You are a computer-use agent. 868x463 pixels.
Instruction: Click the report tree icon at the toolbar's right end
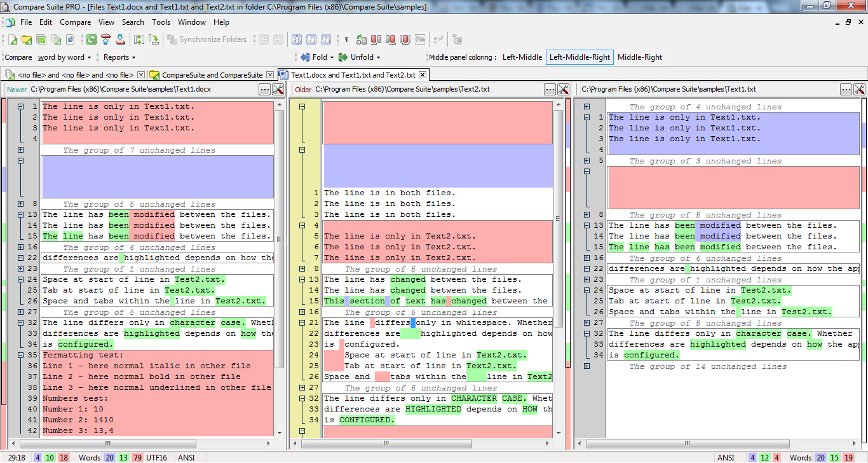click(x=458, y=39)
